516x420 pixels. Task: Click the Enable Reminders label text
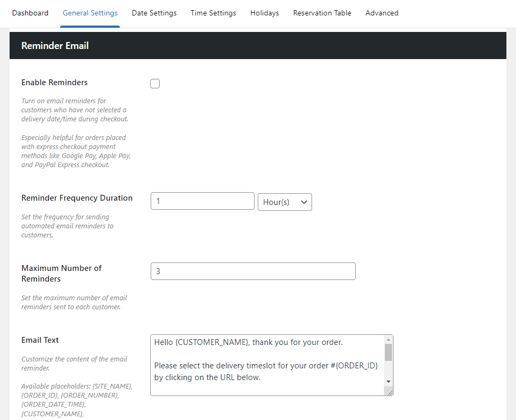[54, 83]
